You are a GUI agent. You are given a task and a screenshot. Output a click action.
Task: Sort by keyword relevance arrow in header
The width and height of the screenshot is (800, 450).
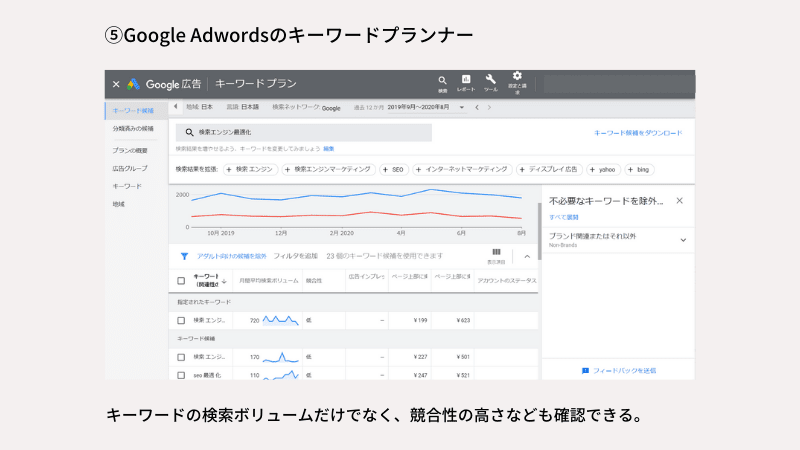[x=224, y=281]
